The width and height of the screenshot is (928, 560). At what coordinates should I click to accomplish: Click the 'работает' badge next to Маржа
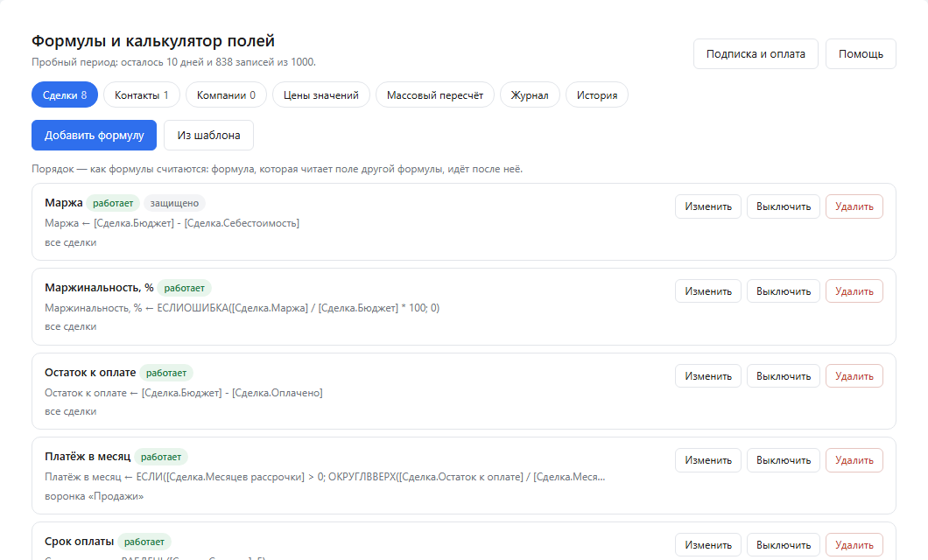point(113,203)
